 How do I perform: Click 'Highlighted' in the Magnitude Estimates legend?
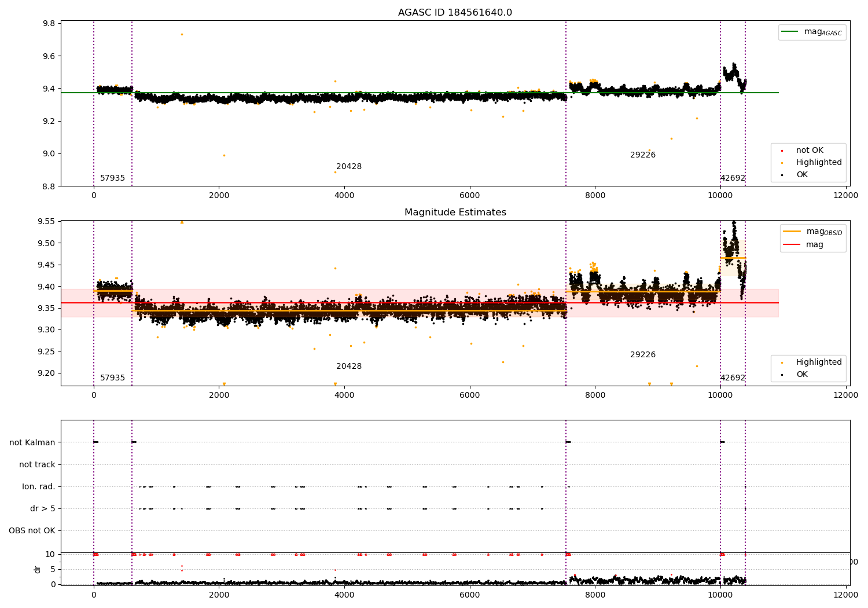(819, 362)
